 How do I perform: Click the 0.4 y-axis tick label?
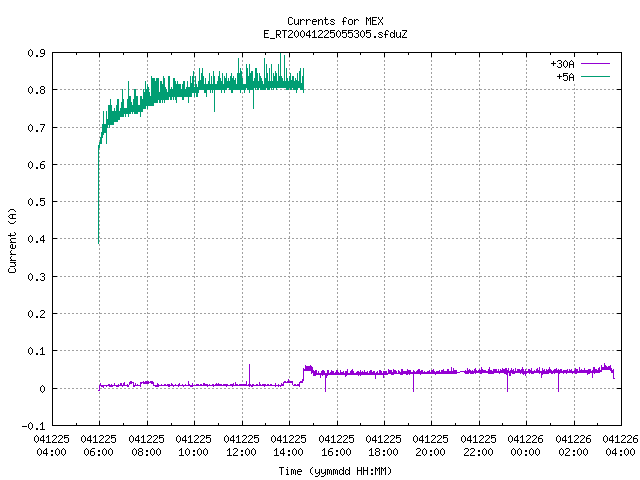(x=36, y=239)
